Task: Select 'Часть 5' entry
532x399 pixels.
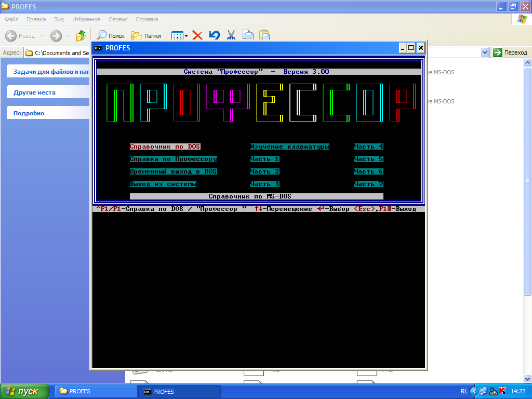Action: (369, 159)
